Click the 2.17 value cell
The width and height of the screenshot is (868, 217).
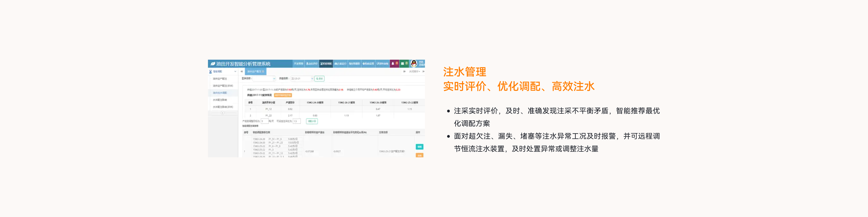pyautogui.click(x=290, y=116)
